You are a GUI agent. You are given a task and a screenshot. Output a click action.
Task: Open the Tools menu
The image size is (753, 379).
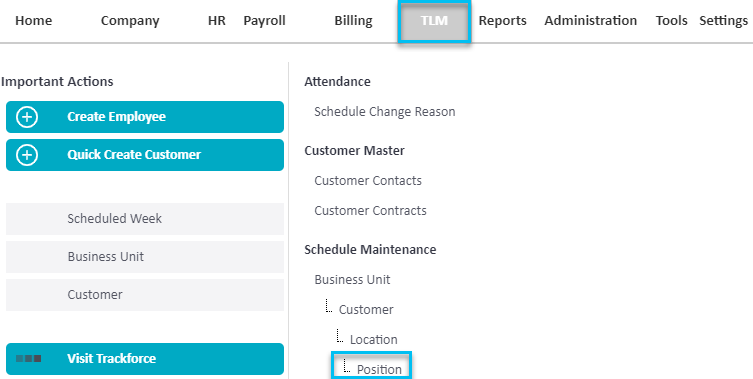pos(671,21)
